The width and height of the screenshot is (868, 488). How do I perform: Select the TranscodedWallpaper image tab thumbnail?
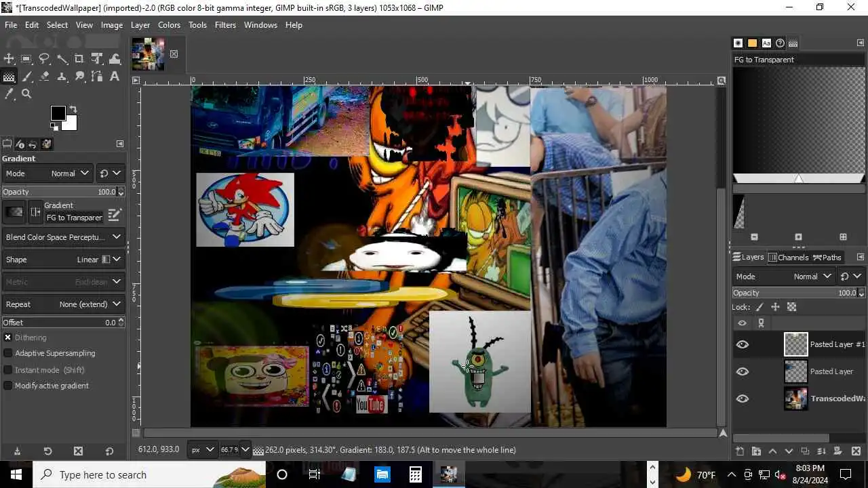[148, 54]
